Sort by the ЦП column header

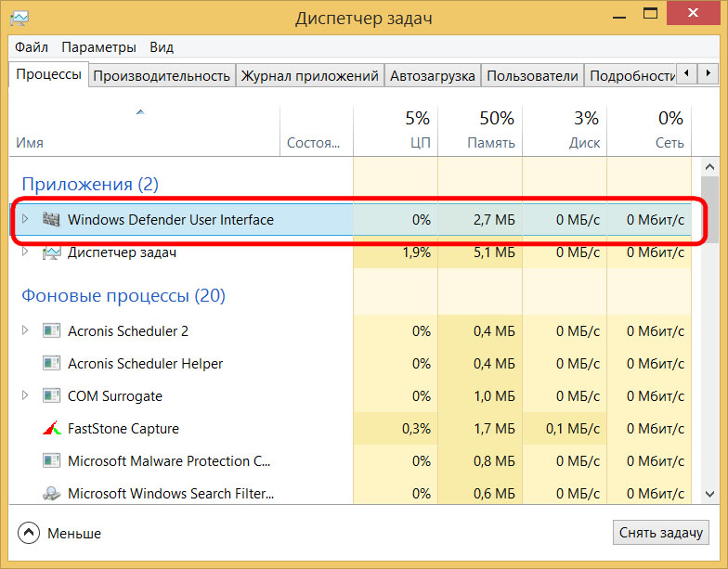396,132
